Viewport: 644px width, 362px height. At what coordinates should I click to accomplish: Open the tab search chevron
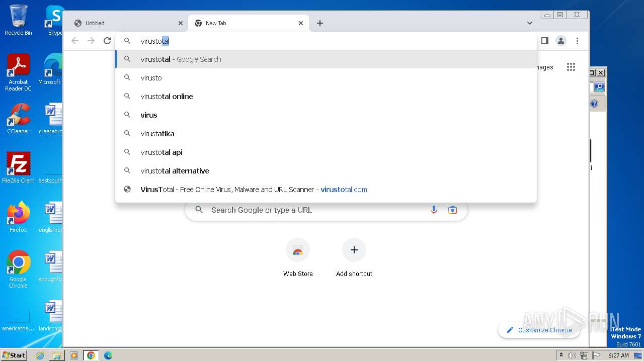pyautogui.click(x=530, y=23)
